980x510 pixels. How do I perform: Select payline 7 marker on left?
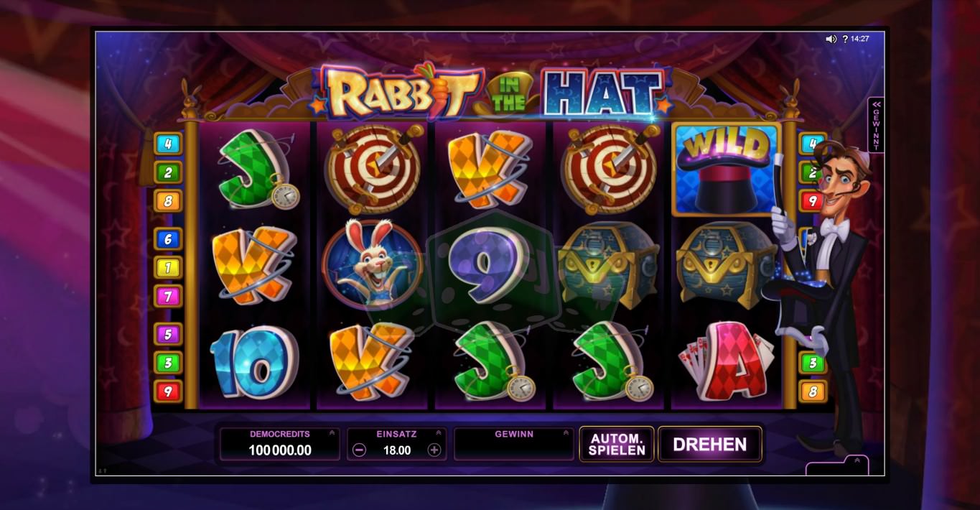point(168,296)
